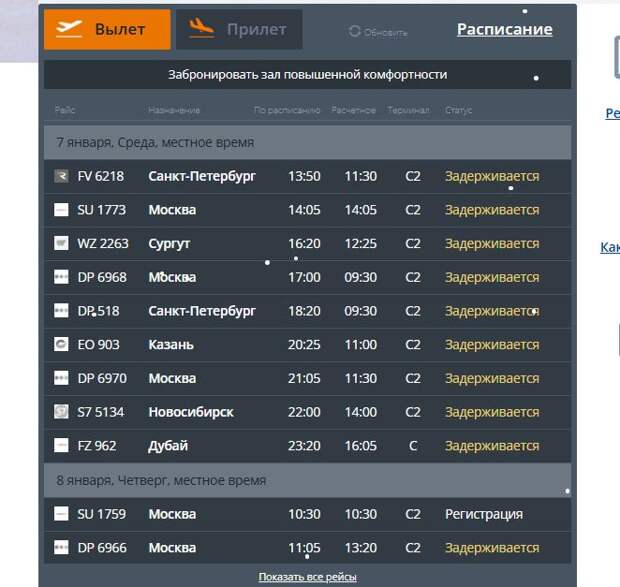Click the Статус column header
The height and width of the screenshot is (587, 620).
pyautogui.click(x=458, y=110)
